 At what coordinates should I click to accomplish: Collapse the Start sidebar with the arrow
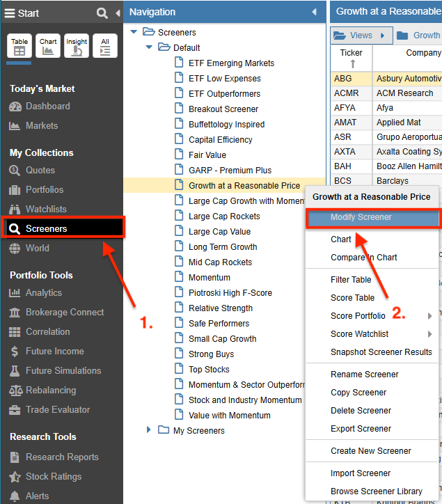click(x=118, y=13)
